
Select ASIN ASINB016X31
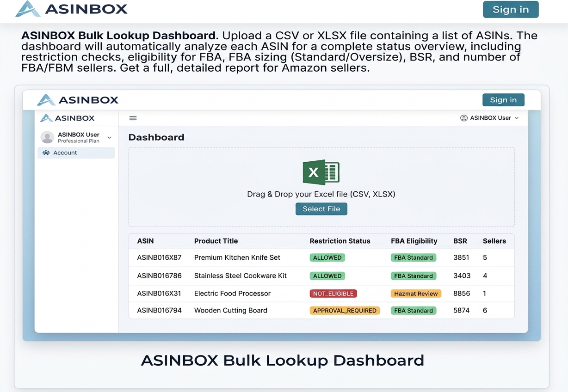point(159,294)
